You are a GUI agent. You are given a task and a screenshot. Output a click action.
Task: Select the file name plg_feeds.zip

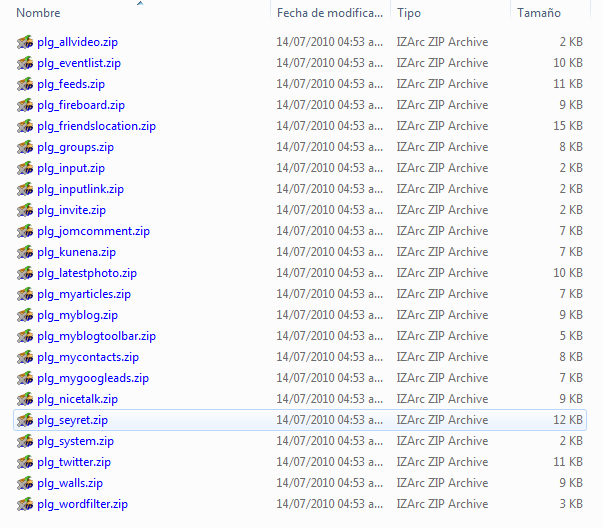(71, 84)
